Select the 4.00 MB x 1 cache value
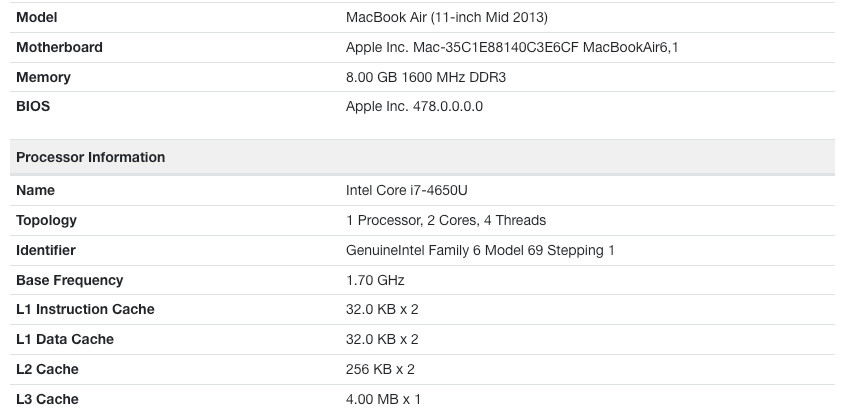Screen dimensions: 858x420 383,399
